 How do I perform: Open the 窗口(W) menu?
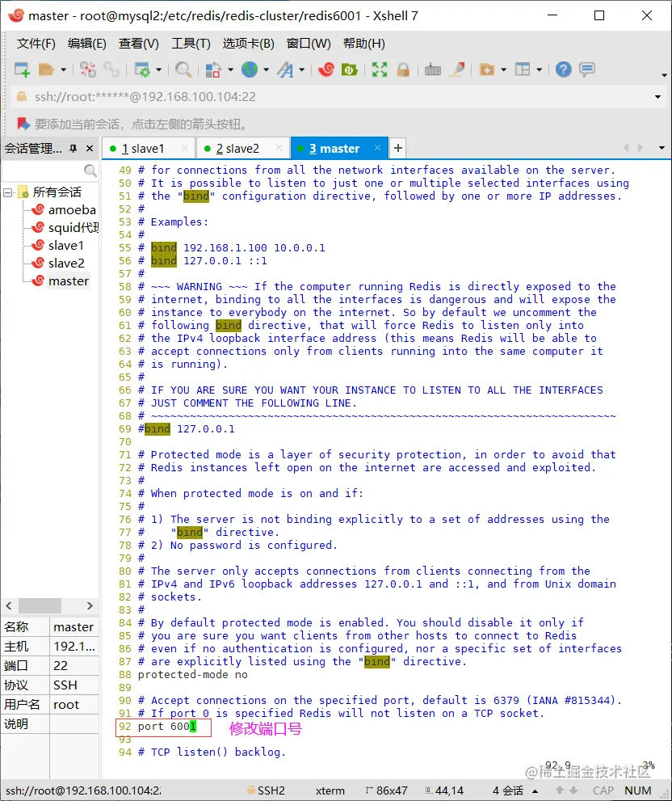tap(309, 44)
